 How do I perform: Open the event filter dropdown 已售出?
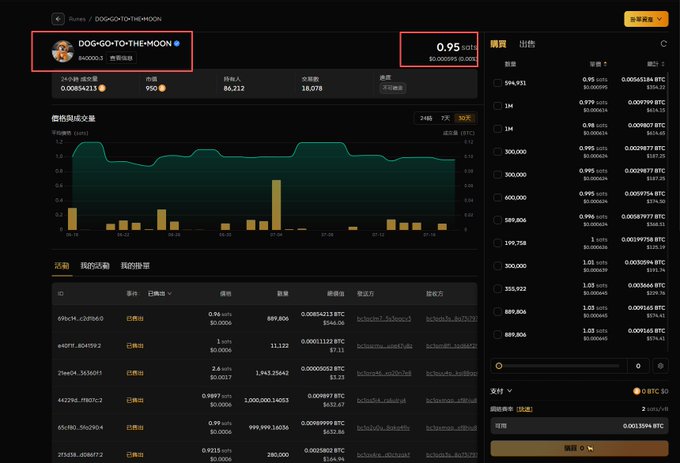coord(159,293)
